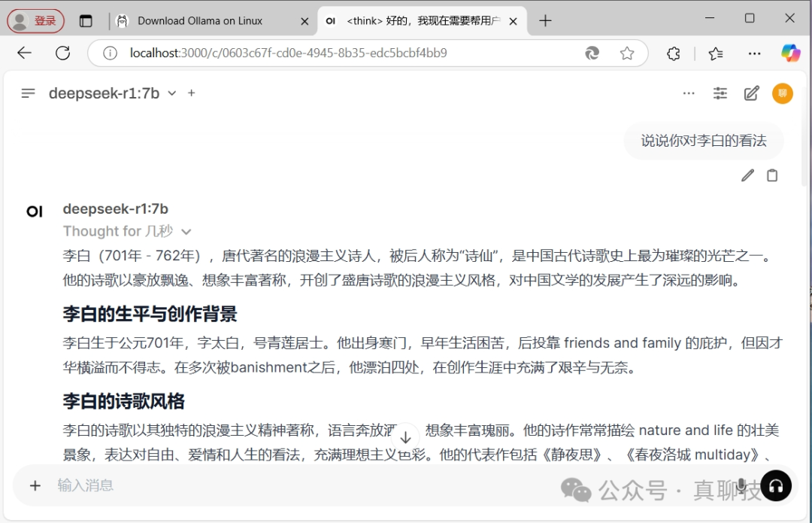Copy the user message with clipboard icon

coord(772,176)
